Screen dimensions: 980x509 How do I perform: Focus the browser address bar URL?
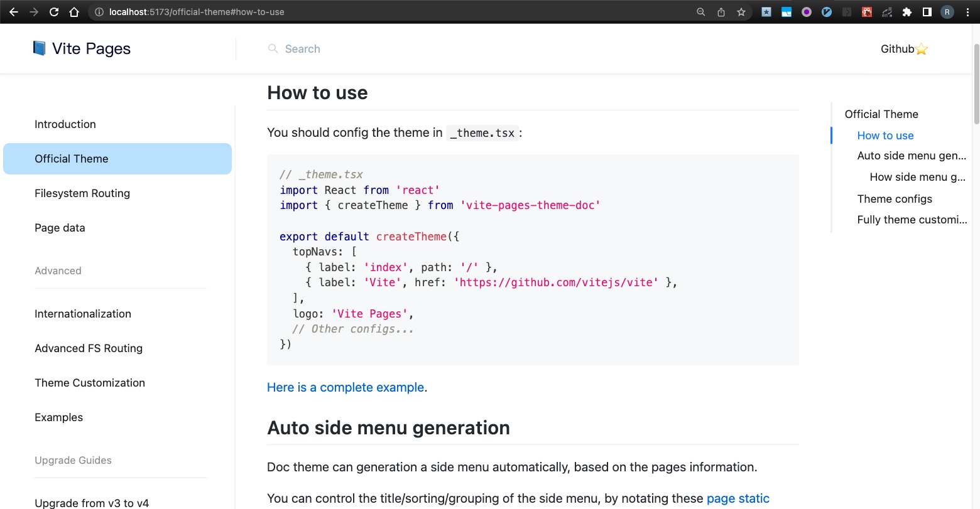point(197,12)
